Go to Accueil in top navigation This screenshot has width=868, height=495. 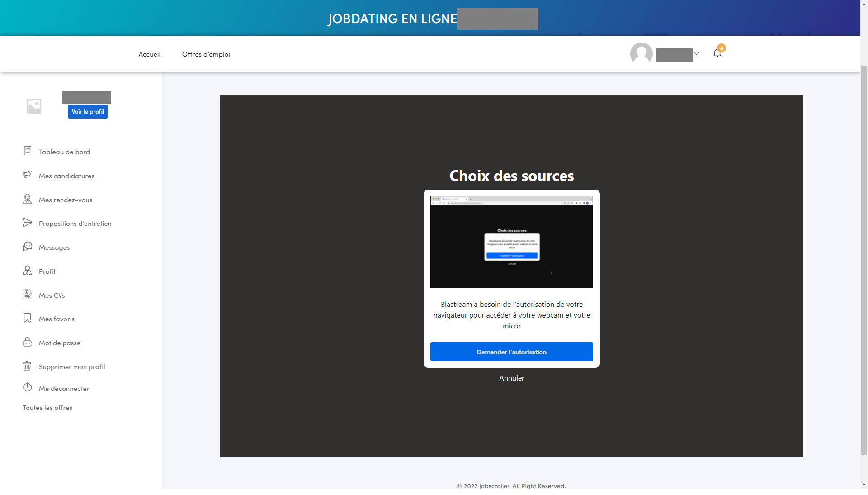point(149,54)
